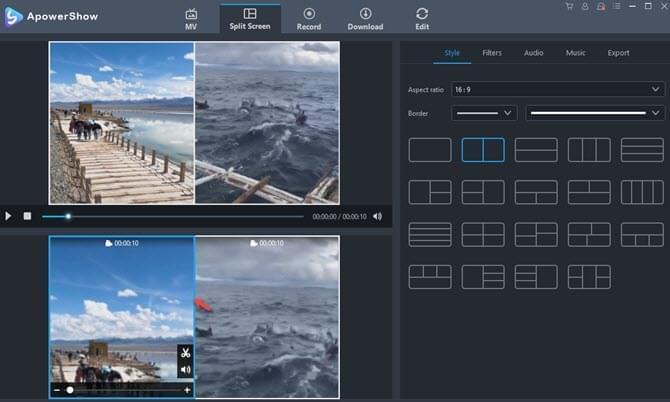Open the shopping cart icon
Viewport: 670px width, 402px height.
569,6
